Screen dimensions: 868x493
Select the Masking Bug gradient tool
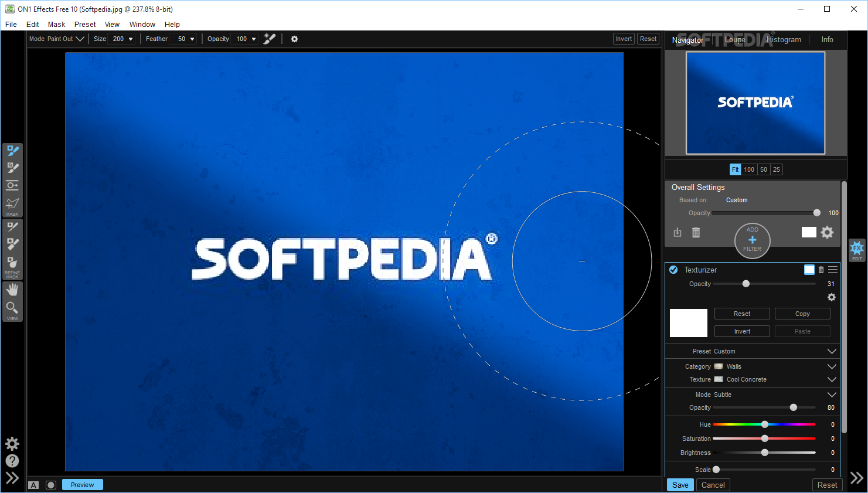click(x=12, y=185)
